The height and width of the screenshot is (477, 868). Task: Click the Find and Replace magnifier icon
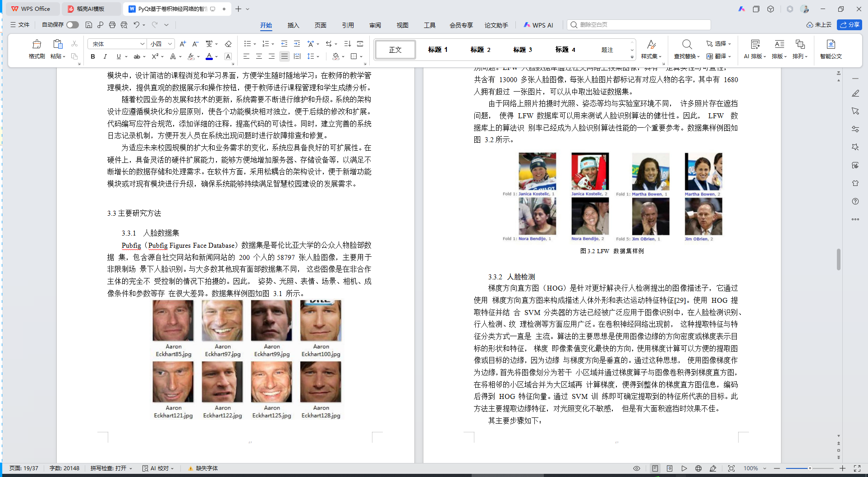click(x=687, y=44)
